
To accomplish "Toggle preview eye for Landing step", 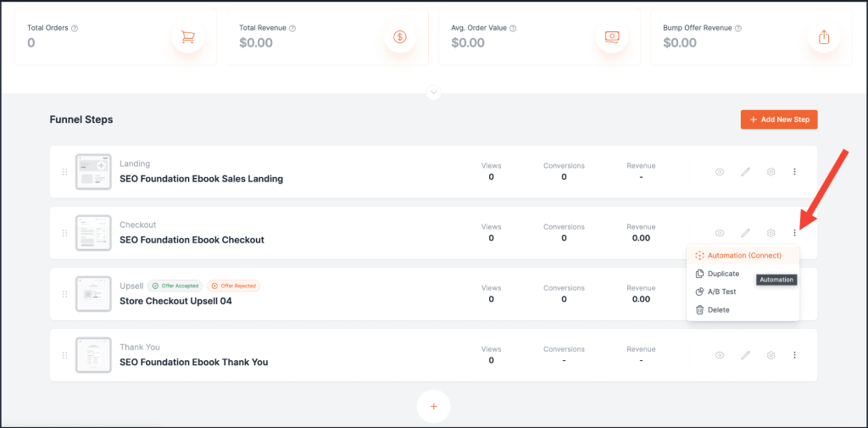I will [x=720, y=172].
